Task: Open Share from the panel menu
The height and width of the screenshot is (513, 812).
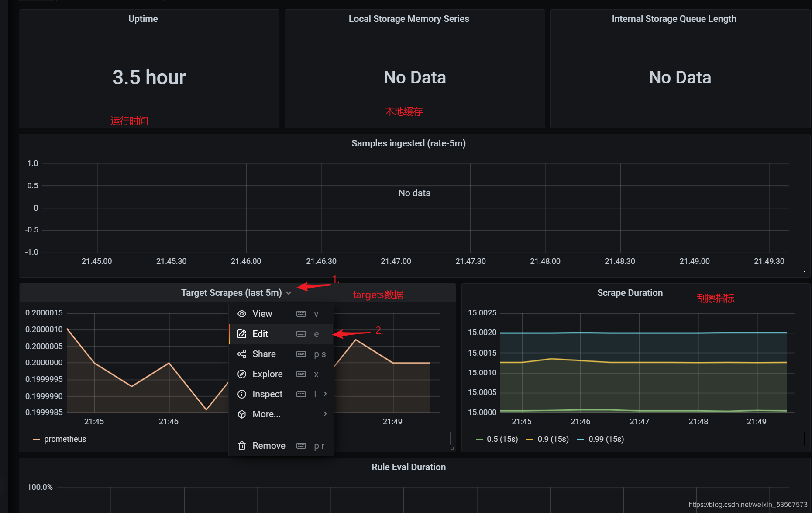Action: (281, 354)
